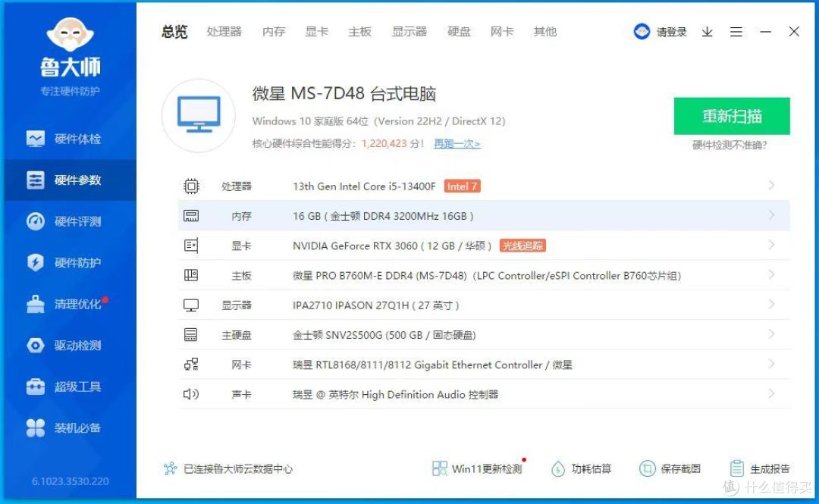Open the hamburger menu icon

[736, 32]
